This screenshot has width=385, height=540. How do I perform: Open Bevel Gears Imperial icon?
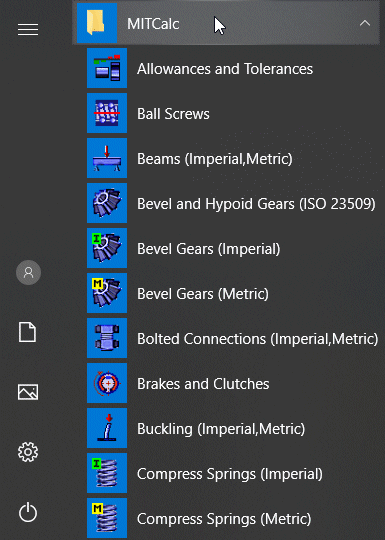click(107, 248)
